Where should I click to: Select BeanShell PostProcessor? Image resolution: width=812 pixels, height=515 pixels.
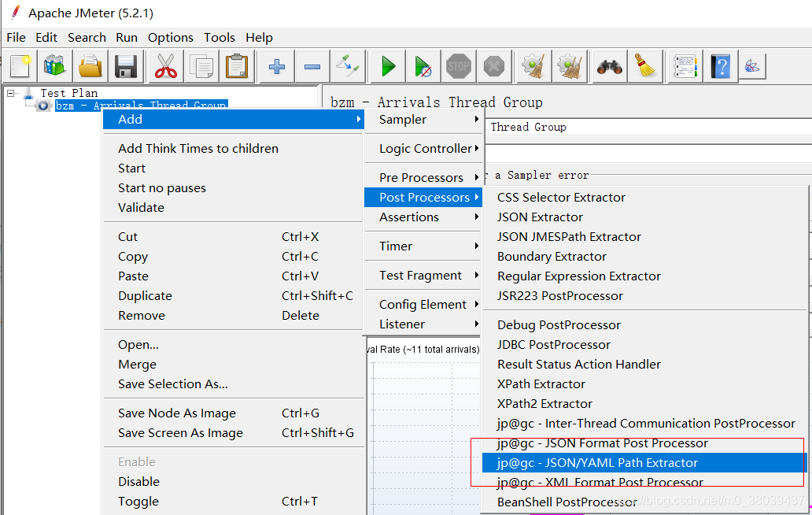click(644, 502)
